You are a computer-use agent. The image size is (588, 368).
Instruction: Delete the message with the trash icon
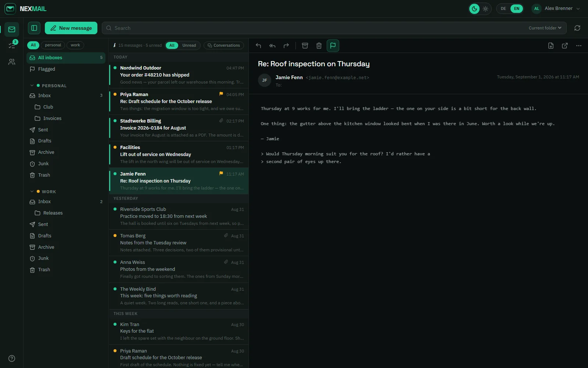pyautogui.click(x=319, y=46)
